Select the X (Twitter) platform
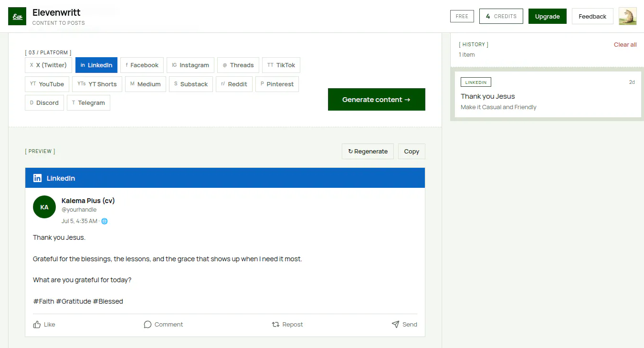 [49, 65]
